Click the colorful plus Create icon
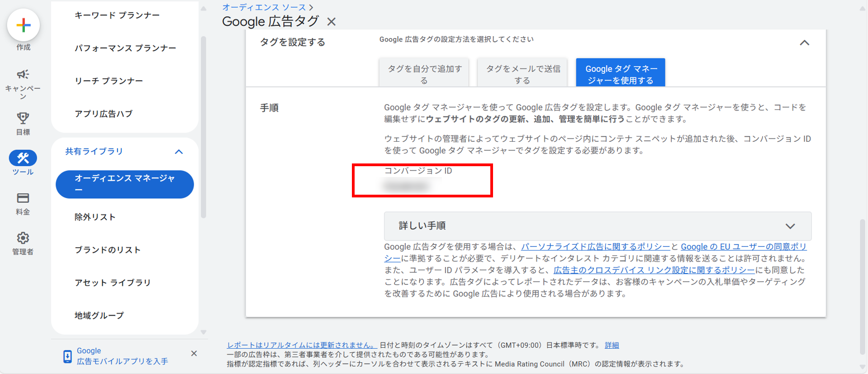The width and height of the screenshot is (868, 374). tap(24, 25)
